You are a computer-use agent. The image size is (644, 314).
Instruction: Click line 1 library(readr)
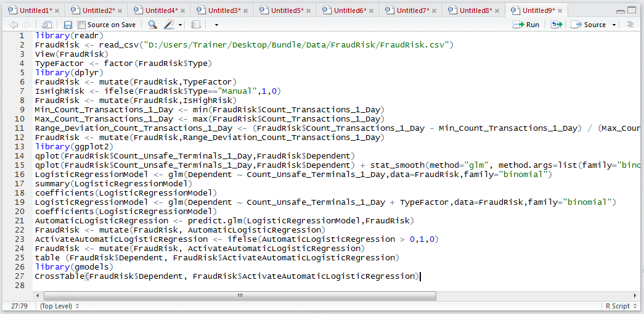[69, 36]
